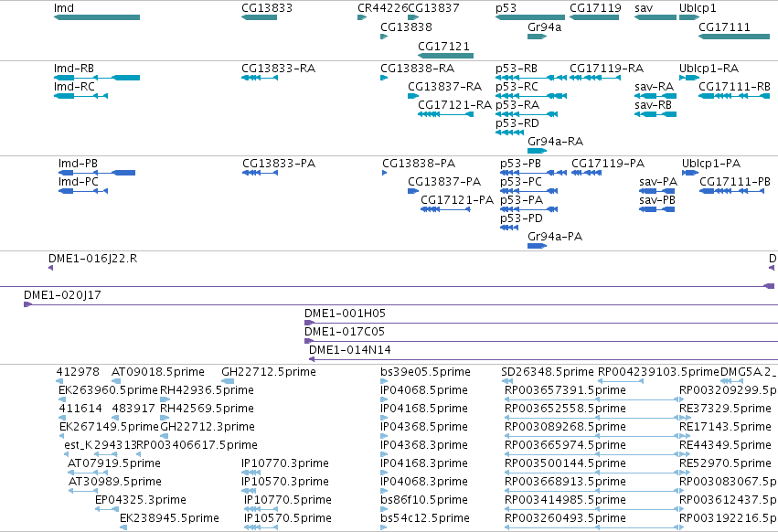Click the DME1-001H05 clone label

345,314
